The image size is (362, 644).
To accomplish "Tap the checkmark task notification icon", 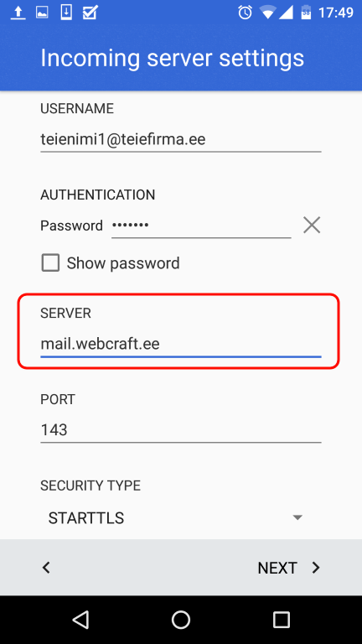I will pyautogui.click(x=90, y=13).
